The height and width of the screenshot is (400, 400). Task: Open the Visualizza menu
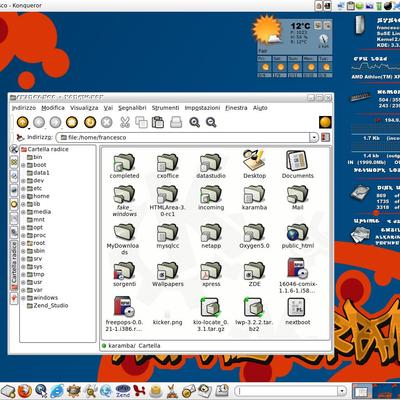tap(84, 108)
